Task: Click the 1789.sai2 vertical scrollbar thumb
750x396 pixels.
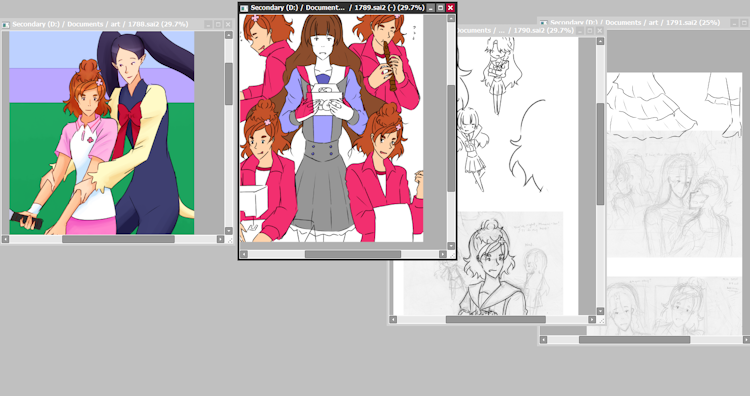Action: [451, 139]
